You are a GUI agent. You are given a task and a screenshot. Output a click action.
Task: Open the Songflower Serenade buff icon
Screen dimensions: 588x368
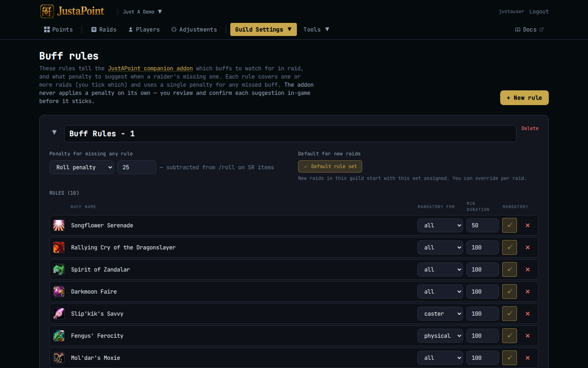(59, 225)
